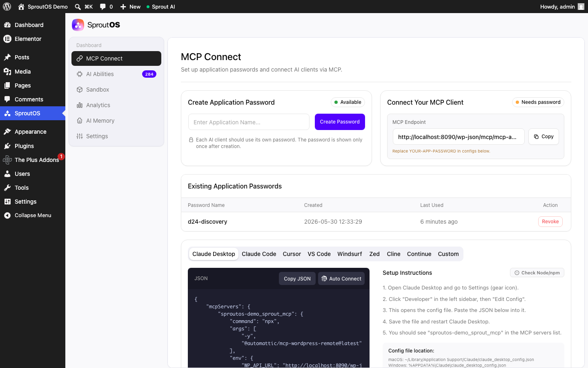Click the Password Name column header
Viewport: 588px width, 368px height.
pyautogui.click(x=206, y=205)
